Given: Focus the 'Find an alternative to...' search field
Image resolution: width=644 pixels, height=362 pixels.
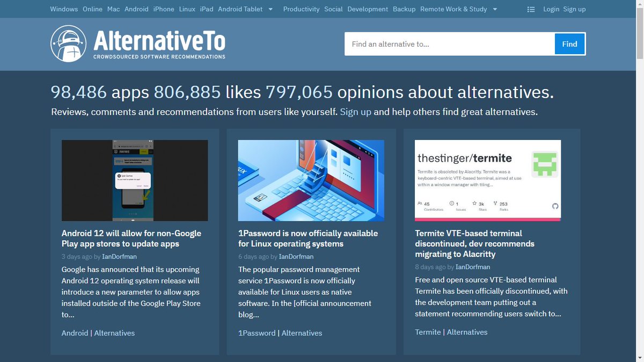Looking at the screenshot, I should tap(450, 44).
